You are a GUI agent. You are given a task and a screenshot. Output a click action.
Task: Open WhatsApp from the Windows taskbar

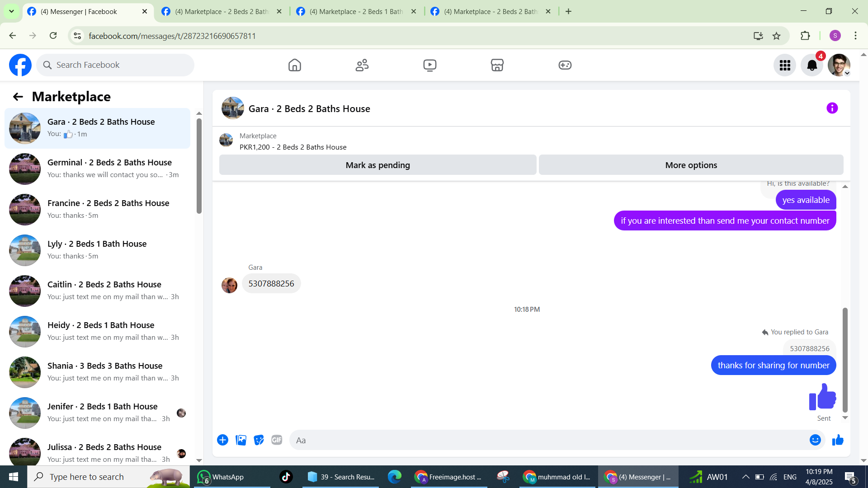[222, 477]
